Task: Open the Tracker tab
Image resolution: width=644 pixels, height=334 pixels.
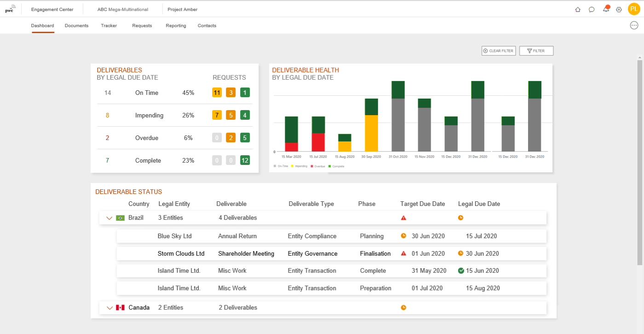Action: 109,26
